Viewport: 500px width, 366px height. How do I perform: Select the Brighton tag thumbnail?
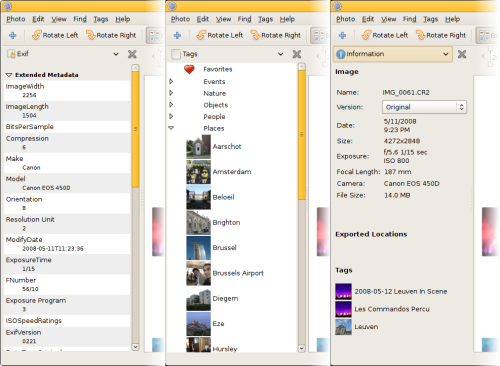click(199, 223)
